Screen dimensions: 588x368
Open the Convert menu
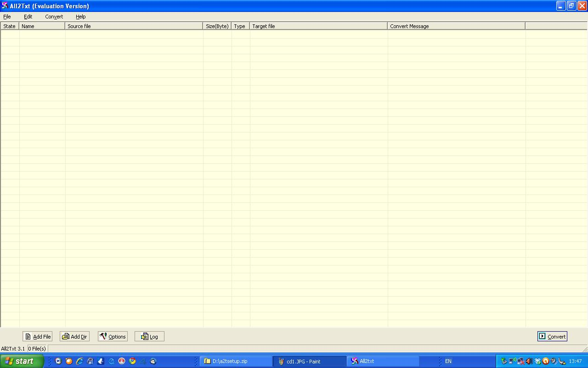pos(54,17)
